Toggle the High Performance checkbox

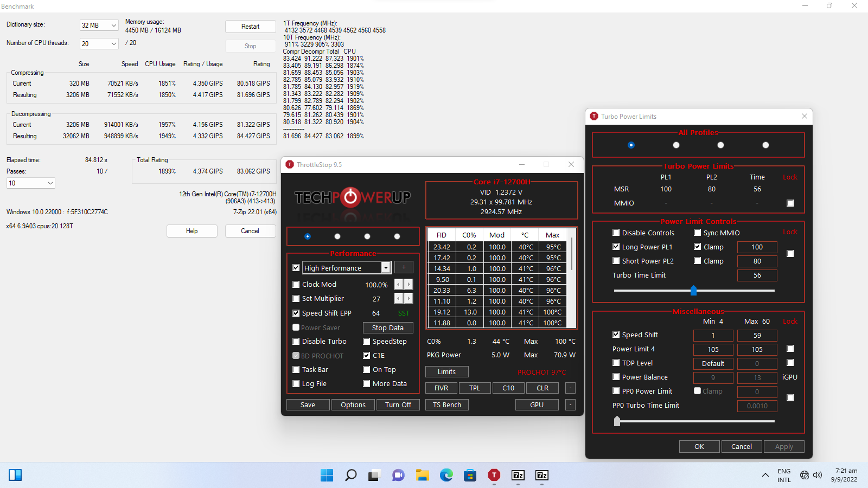296,268
